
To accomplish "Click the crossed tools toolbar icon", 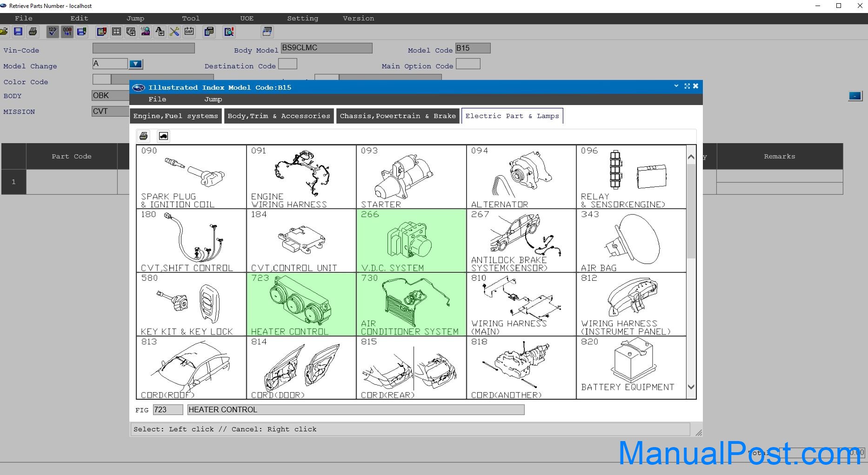I will [x=174, y=32].
